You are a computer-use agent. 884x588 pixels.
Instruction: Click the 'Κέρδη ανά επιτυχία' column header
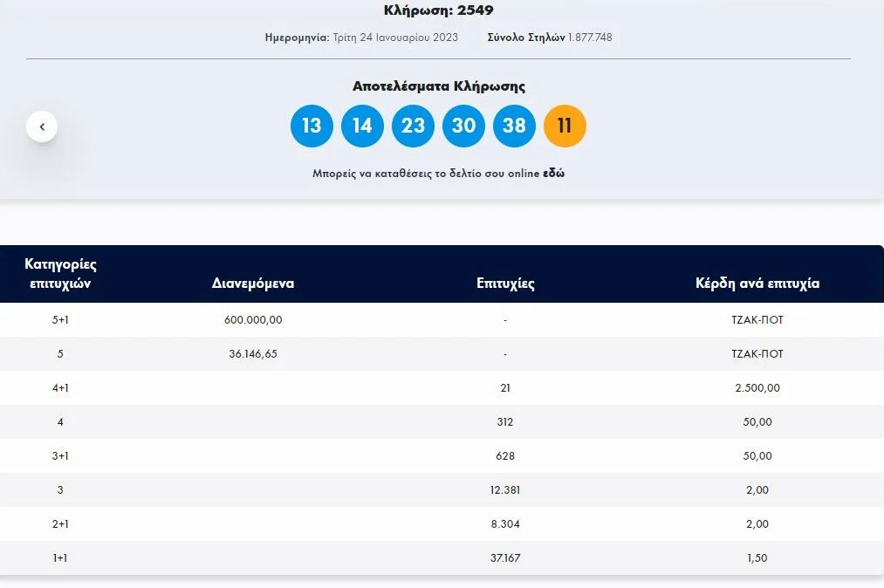[x=757, y=284]
